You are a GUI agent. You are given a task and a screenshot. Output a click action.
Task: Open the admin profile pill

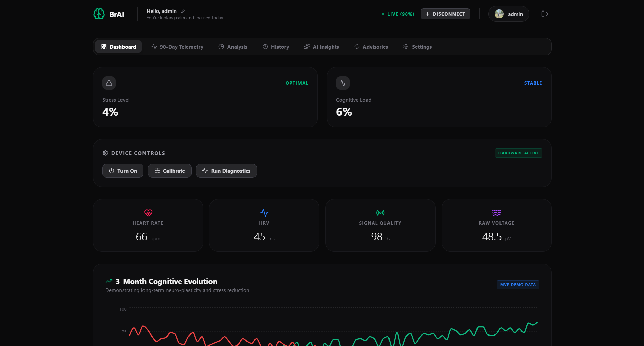tap(508, 14)
